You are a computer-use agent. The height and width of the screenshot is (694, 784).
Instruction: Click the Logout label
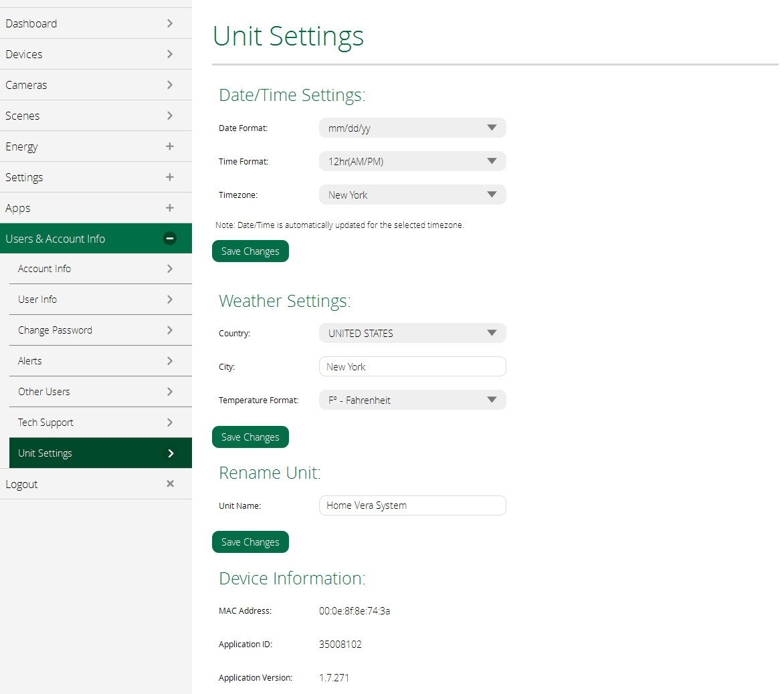click(x=21, y=484)
